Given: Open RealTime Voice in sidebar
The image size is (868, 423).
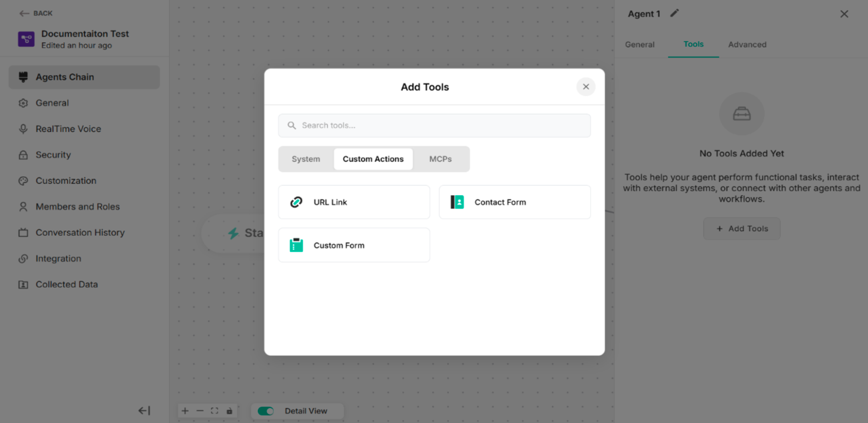Looking at the screenshot, I should (84, 129).
